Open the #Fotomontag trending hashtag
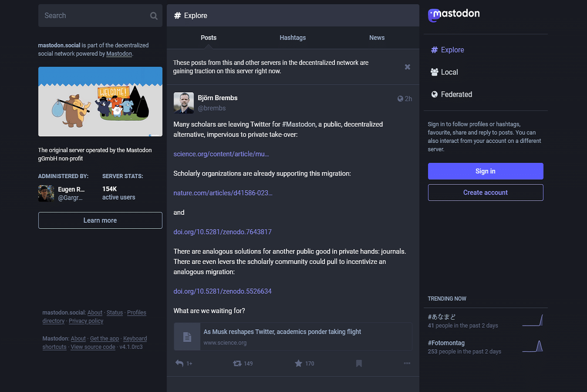 (446, 343)
